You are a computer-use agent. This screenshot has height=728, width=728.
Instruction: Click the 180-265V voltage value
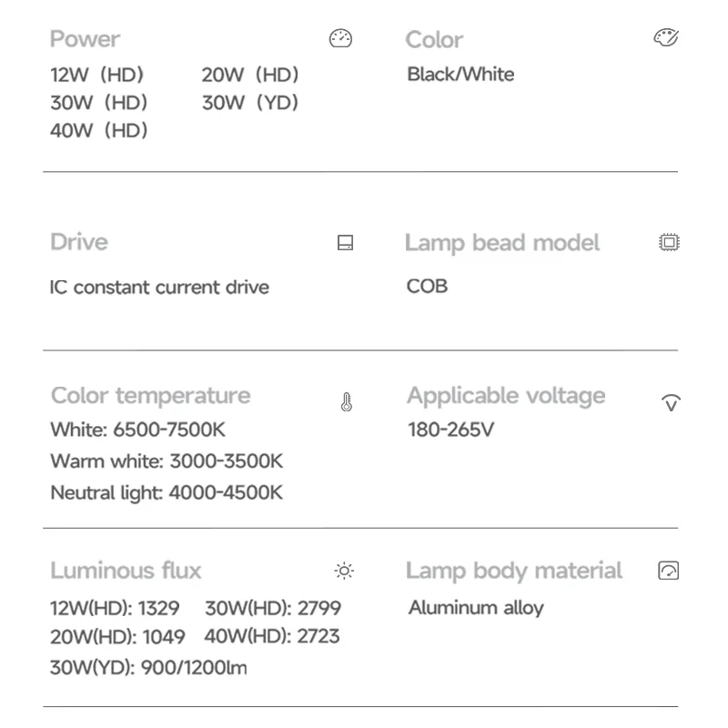[450, 430]
